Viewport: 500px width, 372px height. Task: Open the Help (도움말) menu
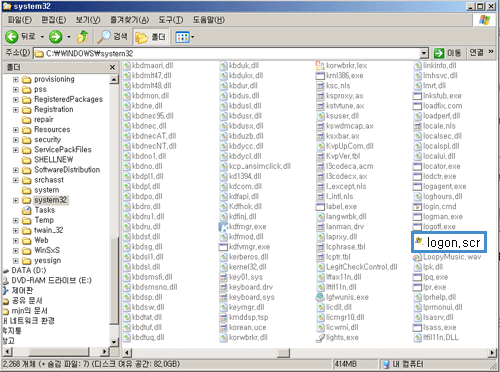click(x=209, y=20)
